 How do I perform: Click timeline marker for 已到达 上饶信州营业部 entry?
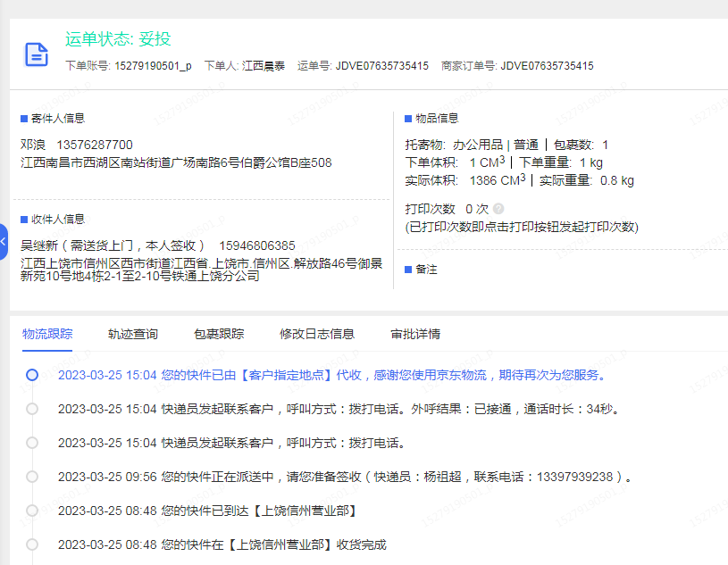click(x=32, y=511)
